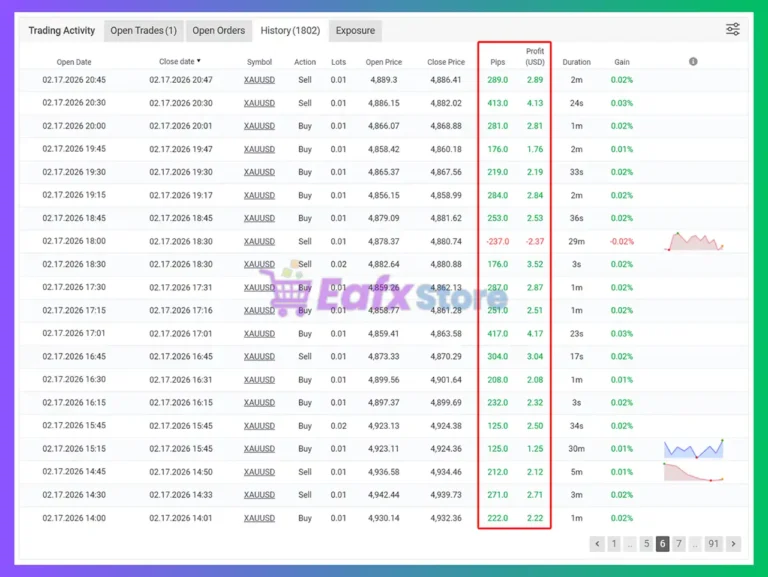The image size is (768, 577).
Task: Click the 417.0 pips value
Action: tap(498, 334)
